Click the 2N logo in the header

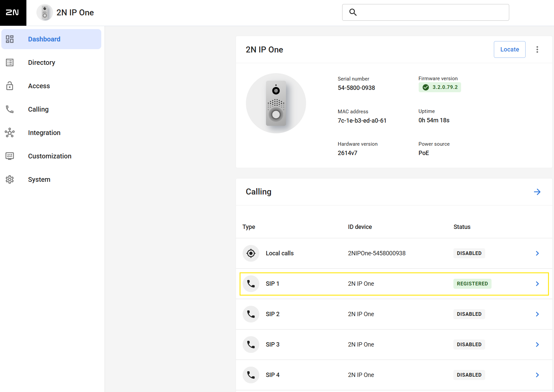tap(13, 13)
